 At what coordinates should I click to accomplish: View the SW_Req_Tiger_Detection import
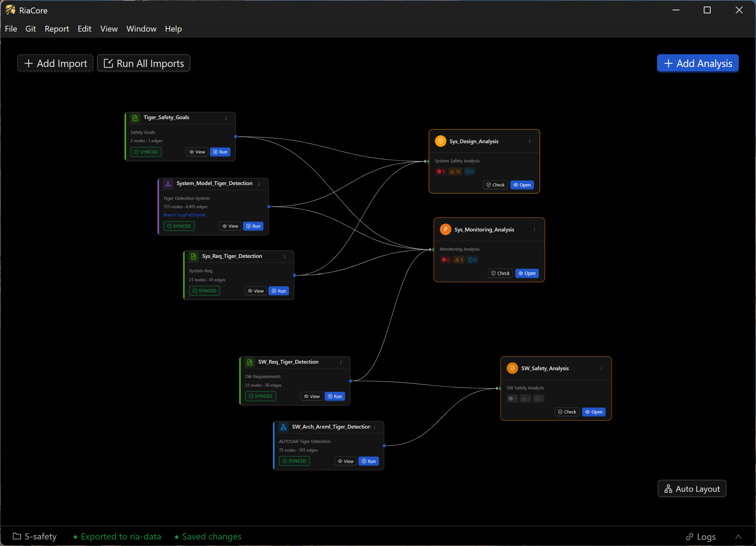tap(312, 396)
